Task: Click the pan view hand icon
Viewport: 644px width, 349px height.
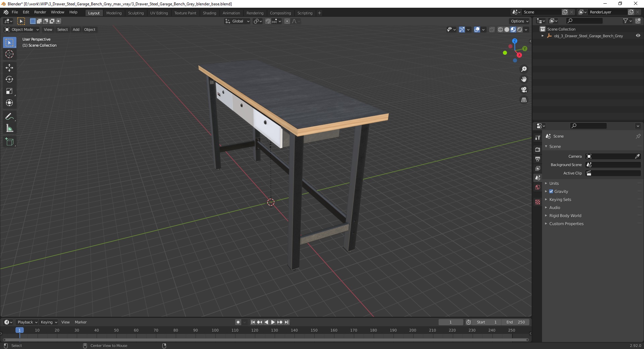Action: coord(524,79)
